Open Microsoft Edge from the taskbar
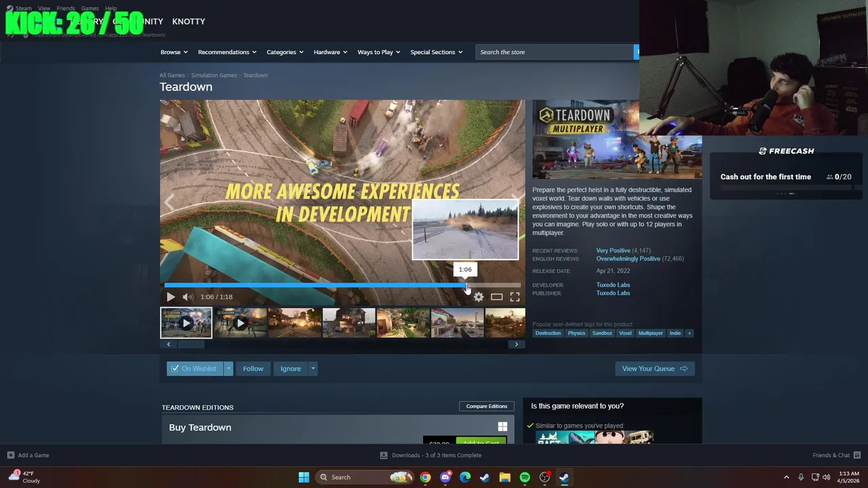Image resolution: width=868 pixels, height=488 pixels. (x=465, y=477)
